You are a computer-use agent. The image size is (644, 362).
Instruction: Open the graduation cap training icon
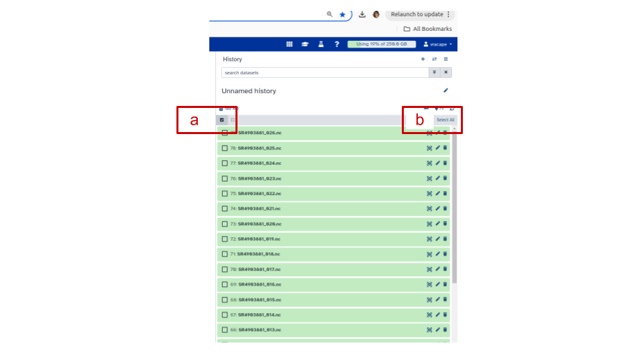coord(305,44)
